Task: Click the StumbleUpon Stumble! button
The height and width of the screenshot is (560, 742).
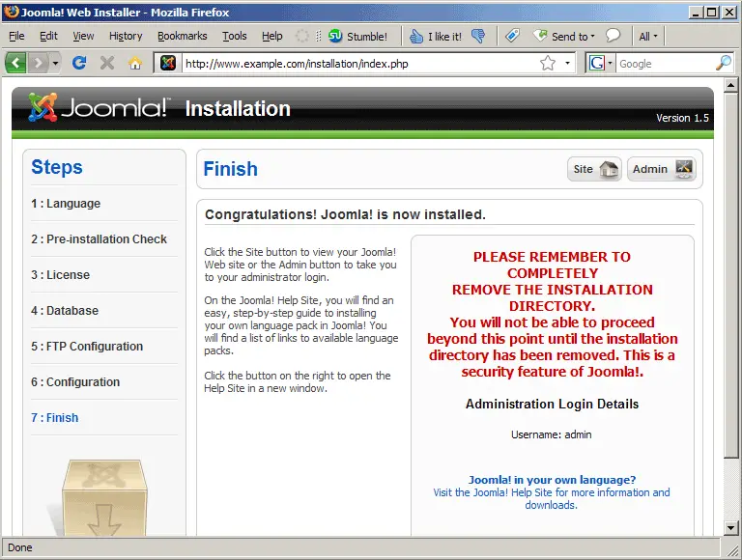Action: [357, 37]
